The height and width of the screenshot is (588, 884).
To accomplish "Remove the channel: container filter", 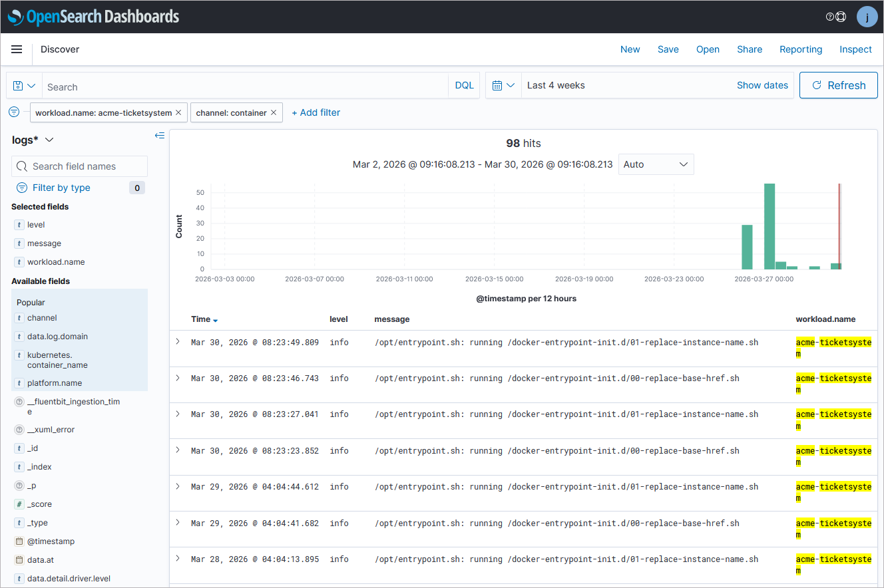I will pyautogui.click(x=273, y=112).
